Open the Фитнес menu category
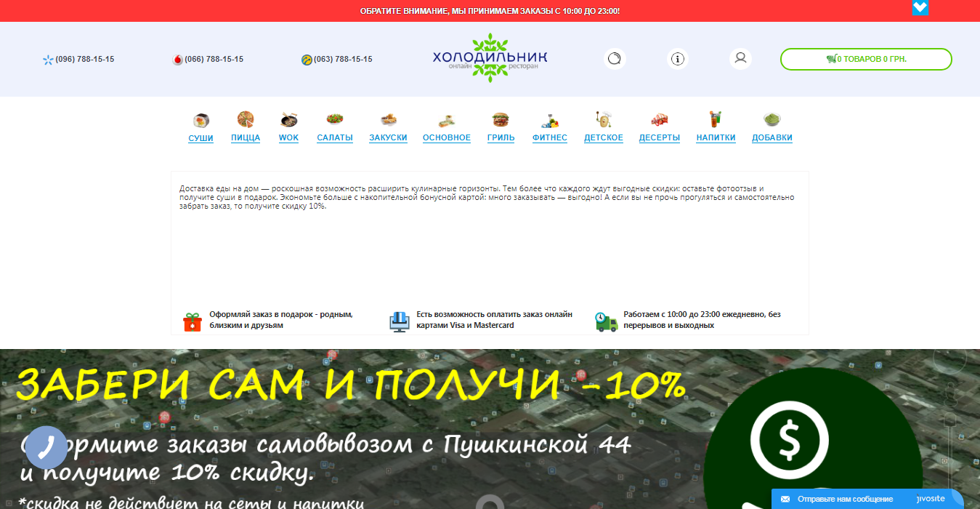 549,137
